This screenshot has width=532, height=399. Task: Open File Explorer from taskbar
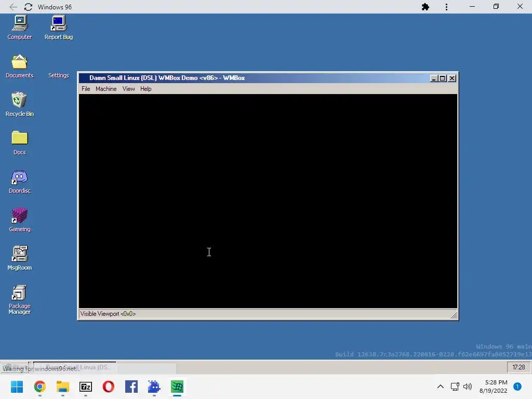click(63, 387)
